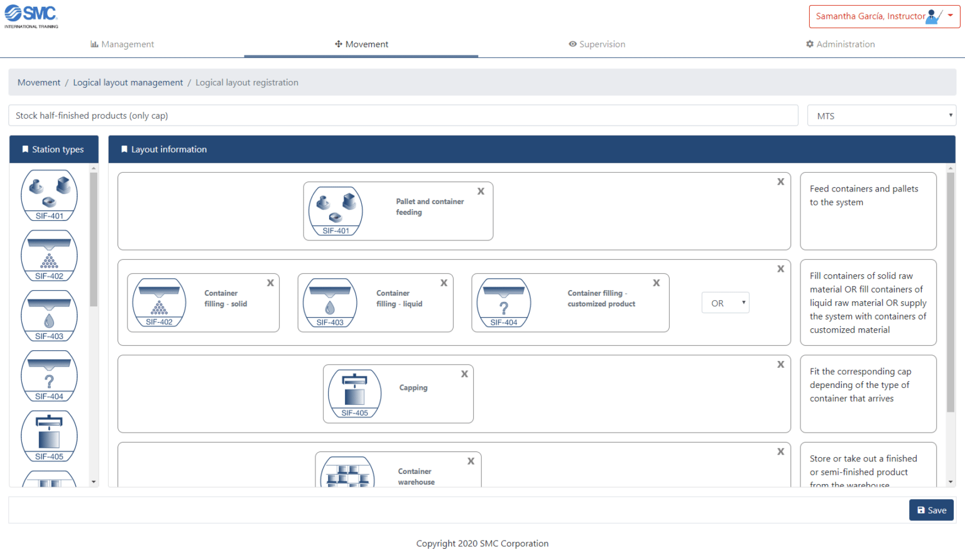
Task: Select the SIF-402 solid filling station type
Action: click(49, 256)
